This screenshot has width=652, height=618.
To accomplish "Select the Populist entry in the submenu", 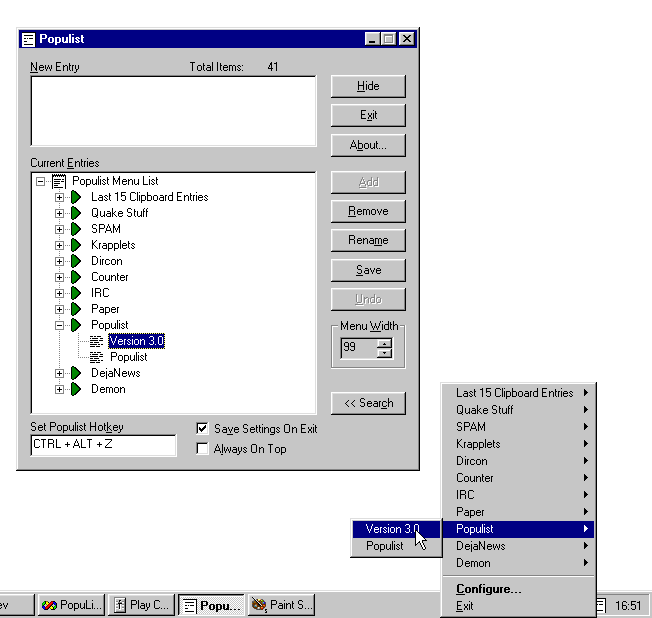I will pos(396,546).
